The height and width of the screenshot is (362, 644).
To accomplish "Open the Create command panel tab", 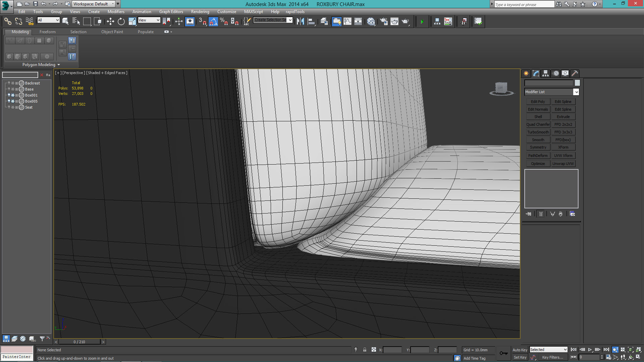I will (x=526, y=73).
